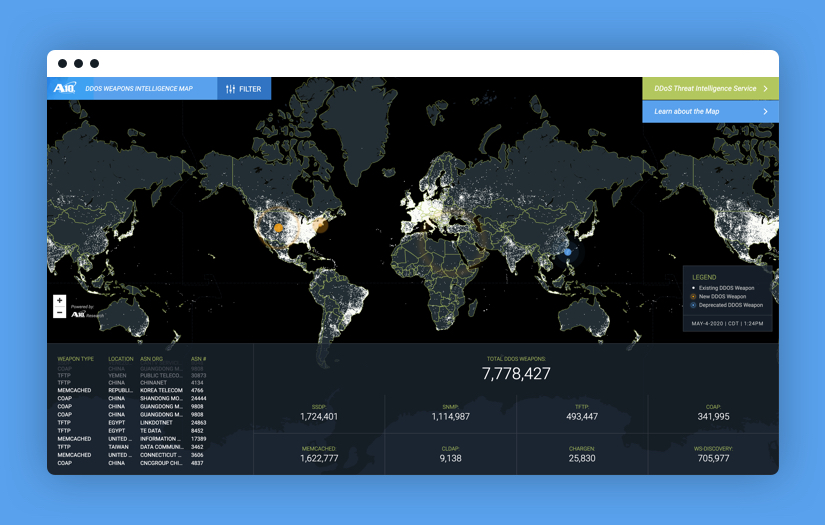The height and width of the screenshot is (525, 825).
Task: Zoom in the map with plus button
Action: [59, 300]
